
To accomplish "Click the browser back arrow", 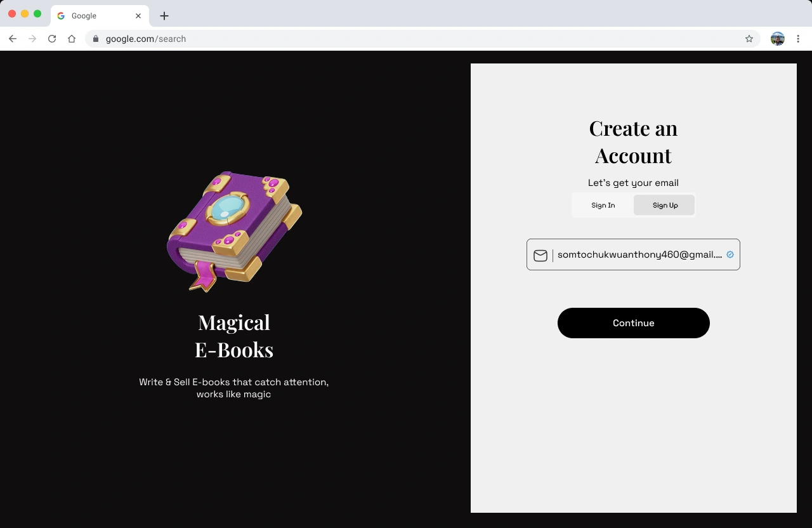I will pyautogui.click(x=13, y=39).
